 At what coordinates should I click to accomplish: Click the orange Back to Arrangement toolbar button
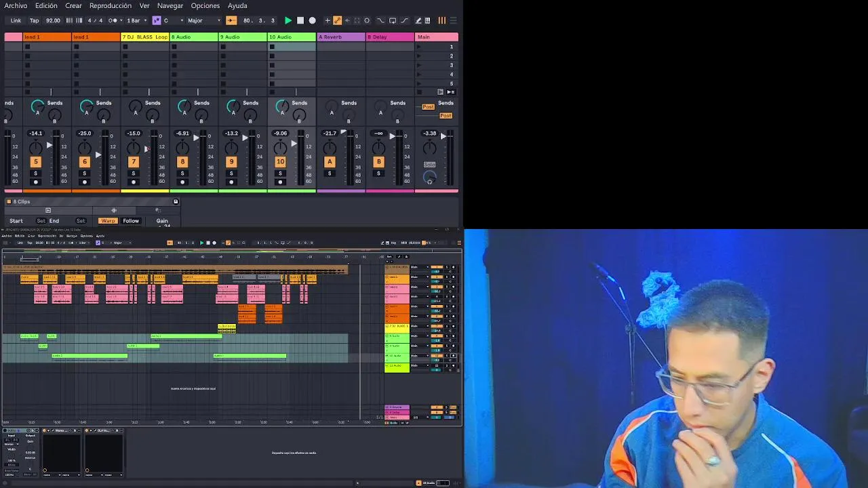pos(231,20)
